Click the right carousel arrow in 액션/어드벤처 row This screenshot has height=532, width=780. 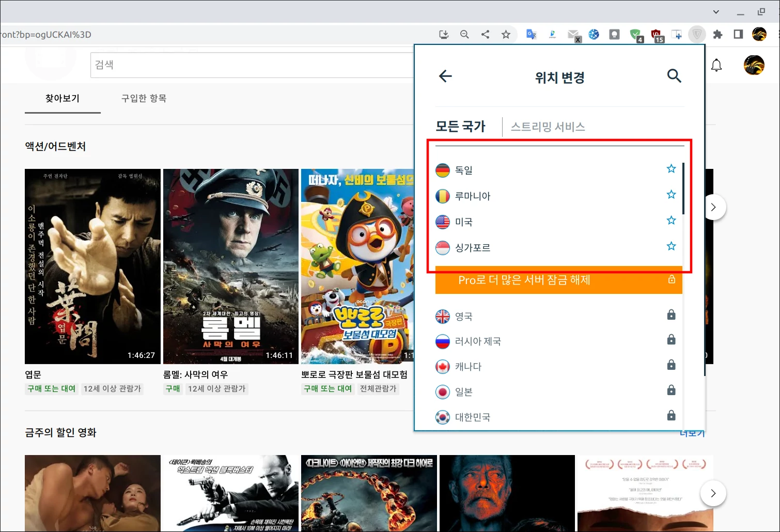(713, 207)
